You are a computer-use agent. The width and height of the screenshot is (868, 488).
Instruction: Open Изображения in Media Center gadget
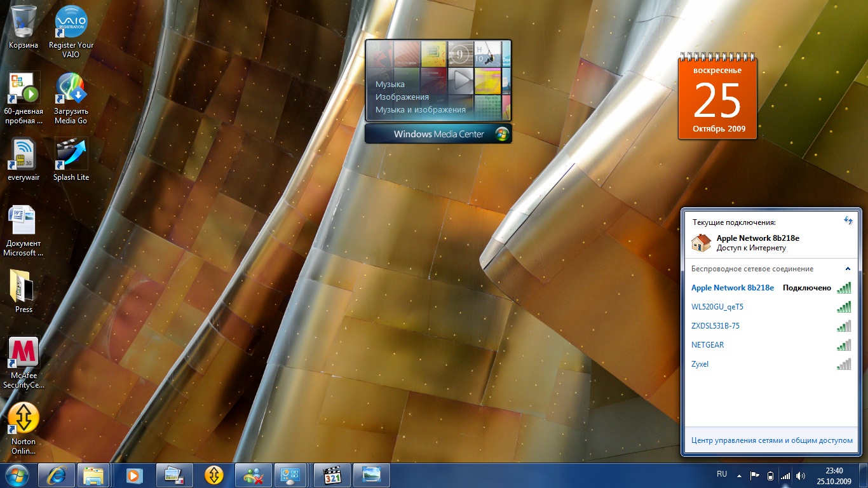(402, 97)
